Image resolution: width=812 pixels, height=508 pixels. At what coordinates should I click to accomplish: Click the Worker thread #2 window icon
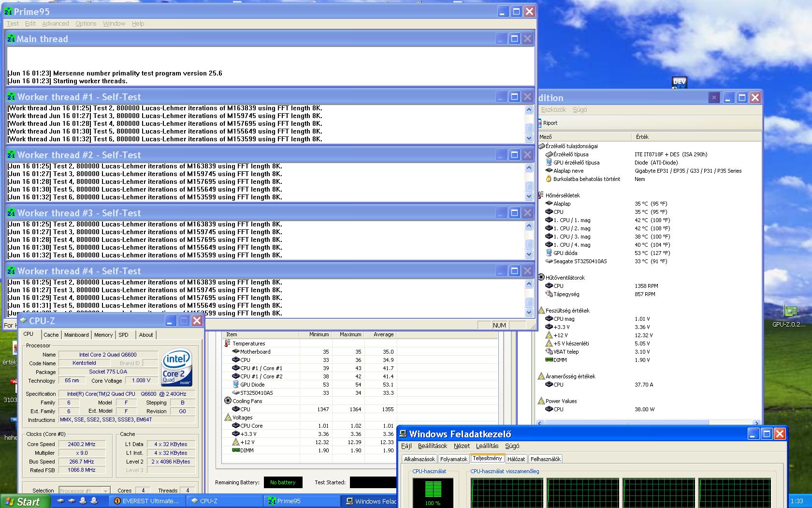pyautogui.click(x=11, y=155)
